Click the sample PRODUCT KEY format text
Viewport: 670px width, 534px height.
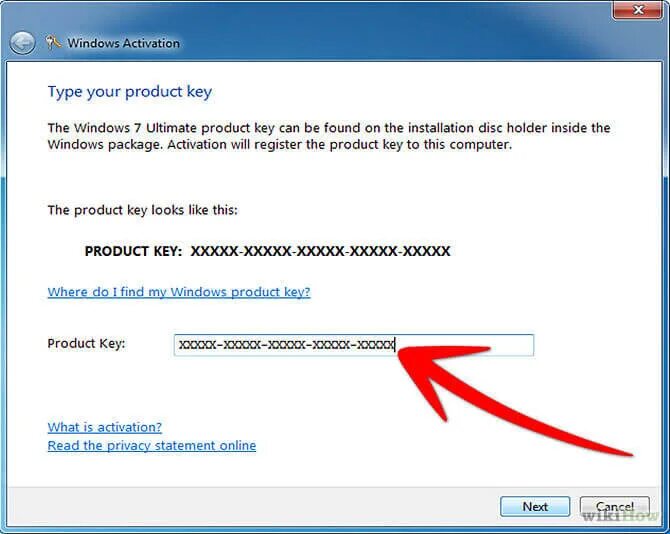pyautogui.click(x=267, y=251)
